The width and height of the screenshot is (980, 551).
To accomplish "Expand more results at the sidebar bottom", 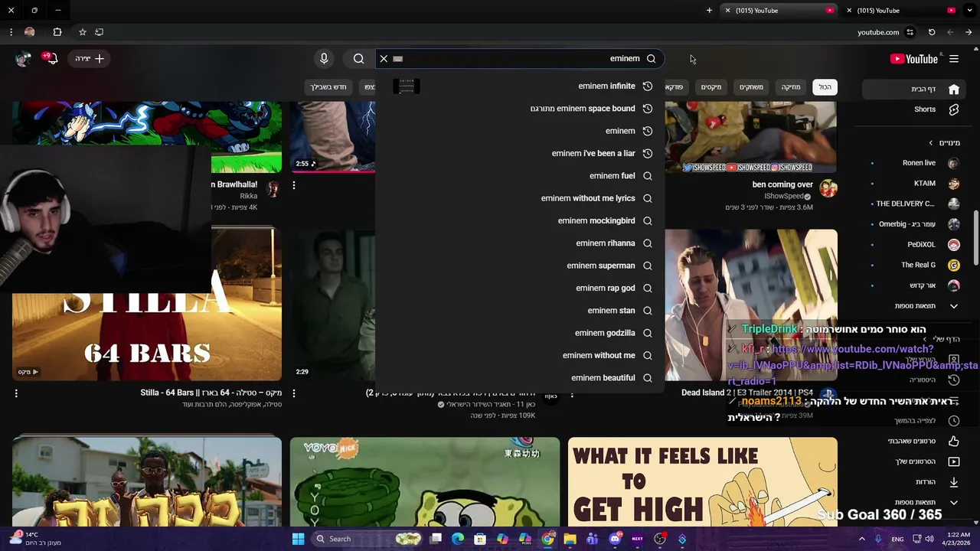I will pos(916,503).
